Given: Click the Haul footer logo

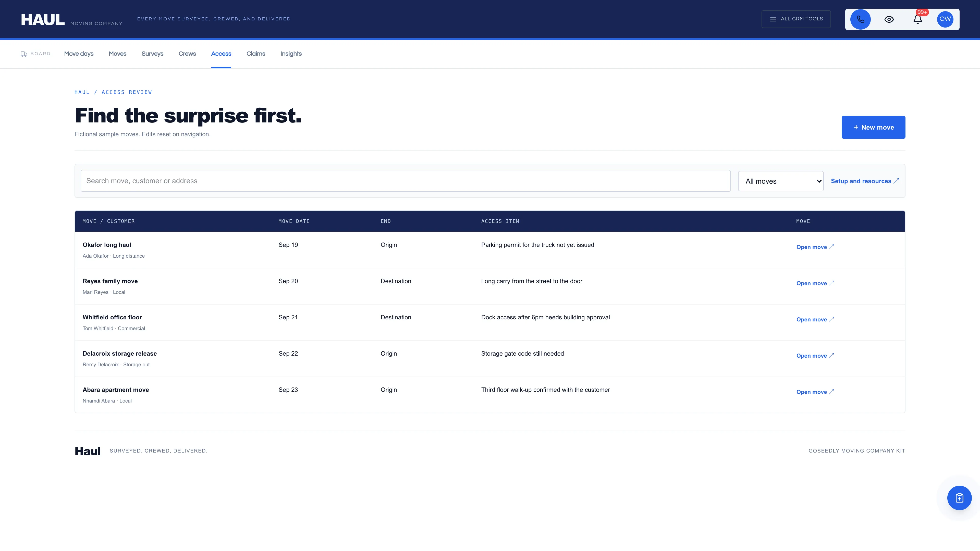Looking at the screenshot, I should (x=88, y=451).
